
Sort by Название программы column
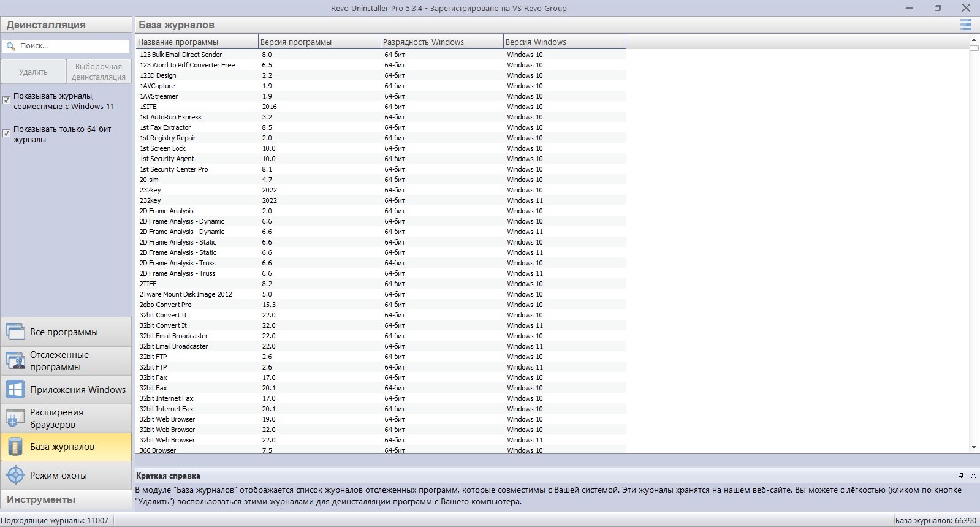197,42
